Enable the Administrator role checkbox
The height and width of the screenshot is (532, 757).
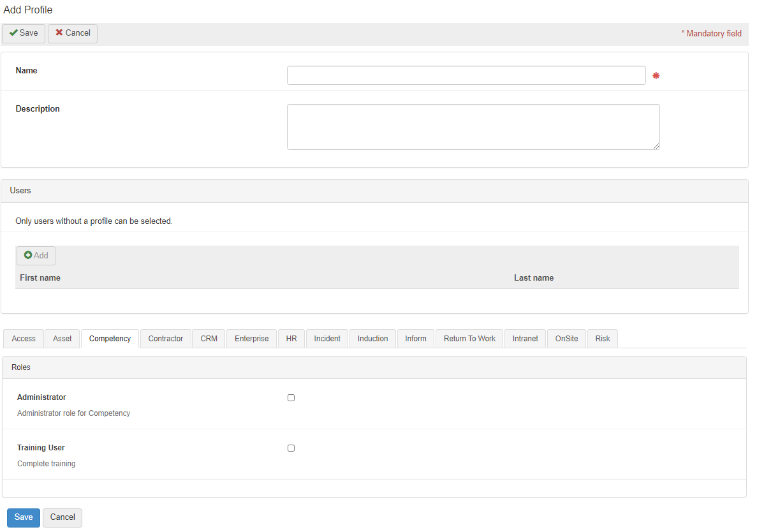(x=291, y=398)
